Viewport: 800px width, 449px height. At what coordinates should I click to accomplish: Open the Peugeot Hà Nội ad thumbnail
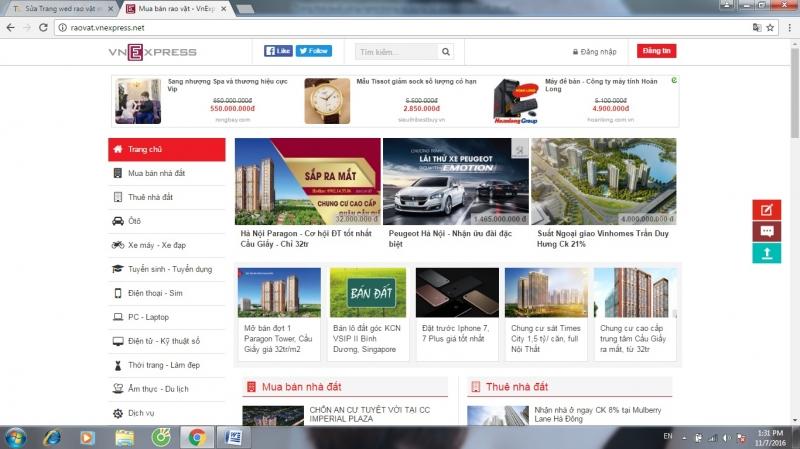455,181
